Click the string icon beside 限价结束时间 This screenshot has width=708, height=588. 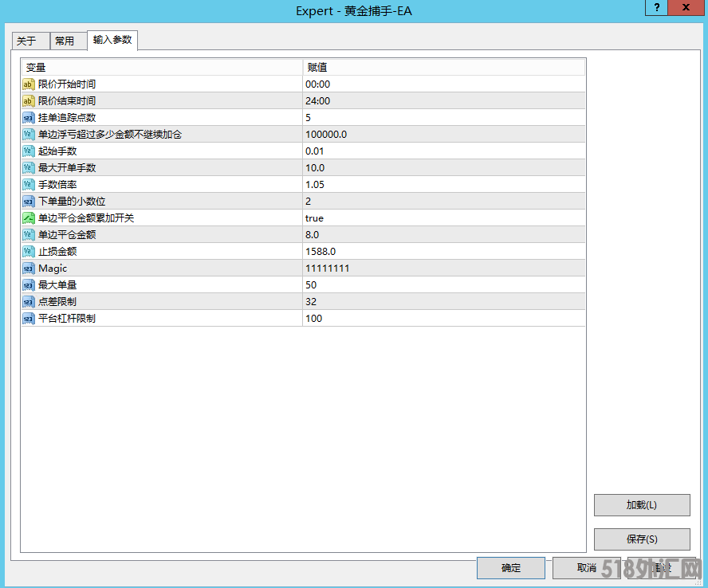click(x=28, y=101)
